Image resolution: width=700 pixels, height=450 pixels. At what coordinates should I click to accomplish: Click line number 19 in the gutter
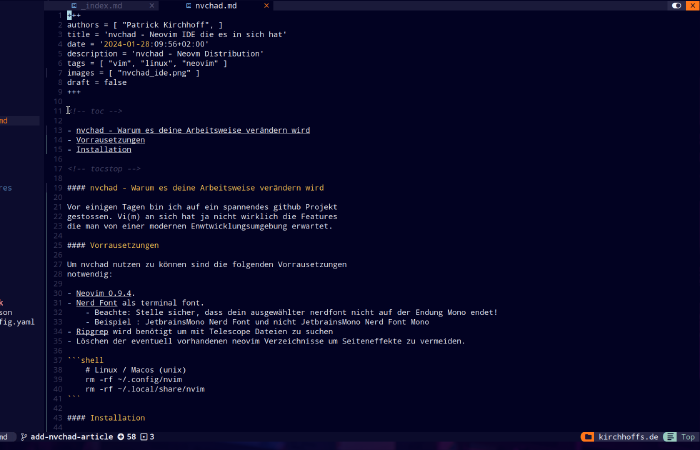click(x=58, y=188)
